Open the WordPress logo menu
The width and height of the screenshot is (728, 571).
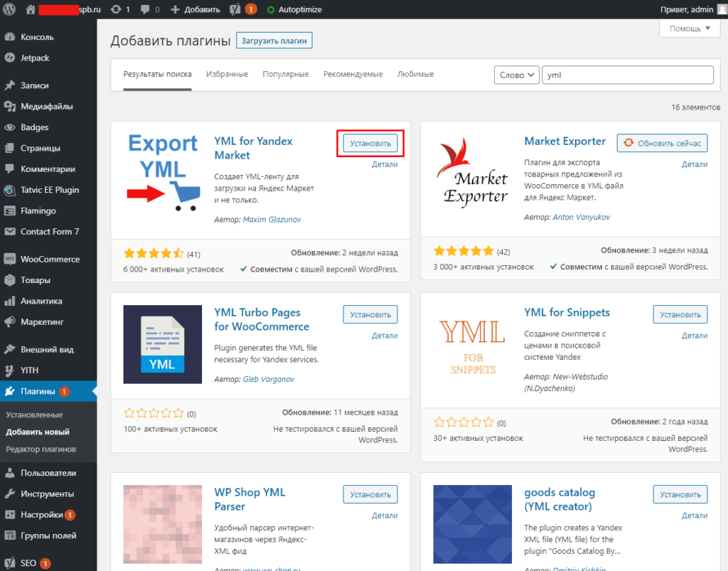click(9, 9)
